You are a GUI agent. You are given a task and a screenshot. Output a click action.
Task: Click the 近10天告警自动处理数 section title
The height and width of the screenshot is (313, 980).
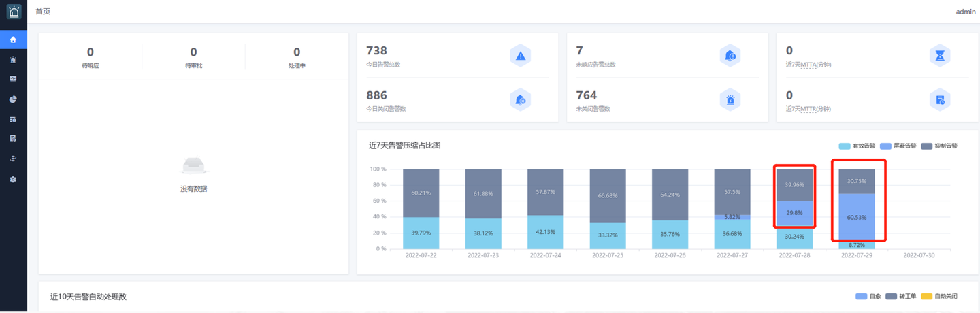(88, 297)
